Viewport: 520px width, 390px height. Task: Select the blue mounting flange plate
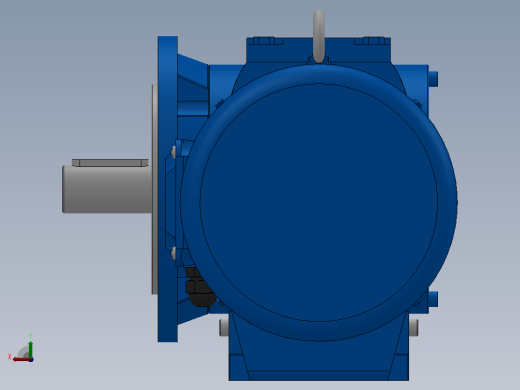(x=168, y=189)
